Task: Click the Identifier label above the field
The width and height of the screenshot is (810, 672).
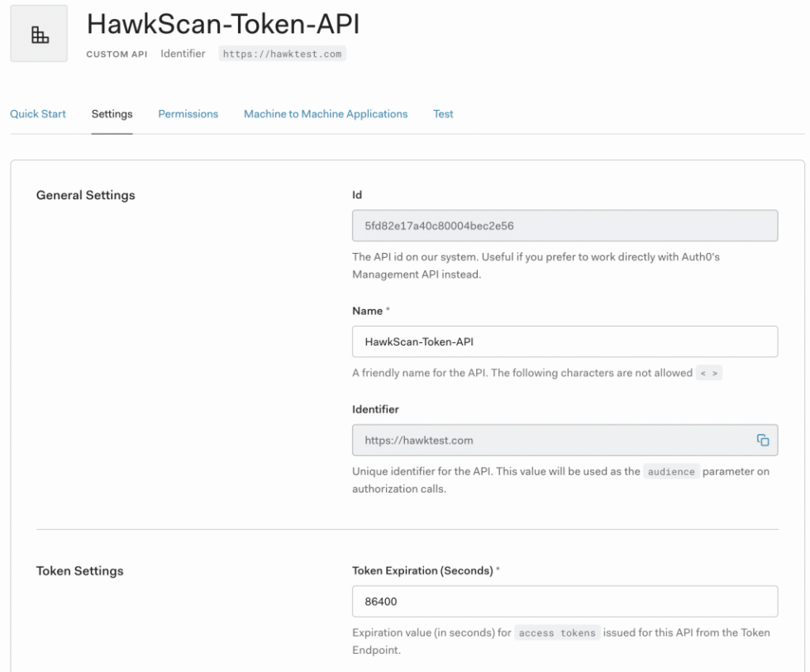Action: tap(375, 409)
